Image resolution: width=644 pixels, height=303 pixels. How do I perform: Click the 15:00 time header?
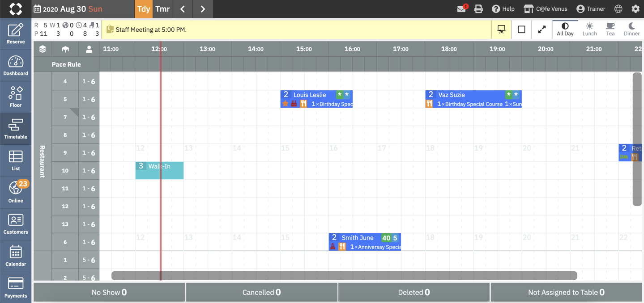[304, 49]
